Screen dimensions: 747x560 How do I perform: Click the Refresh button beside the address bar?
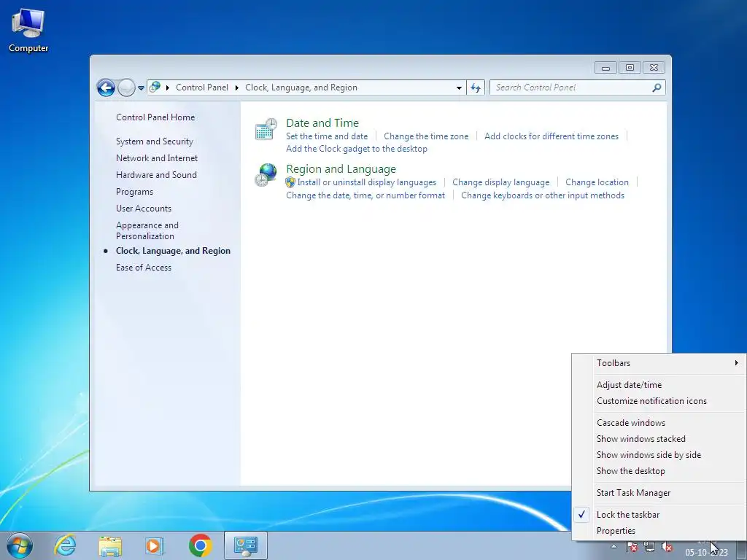pyautogui.click(x=476, y=87)
